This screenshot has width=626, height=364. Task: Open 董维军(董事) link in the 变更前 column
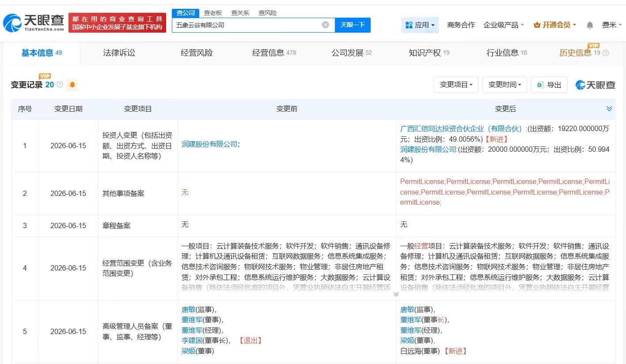(x=192, y=319)
